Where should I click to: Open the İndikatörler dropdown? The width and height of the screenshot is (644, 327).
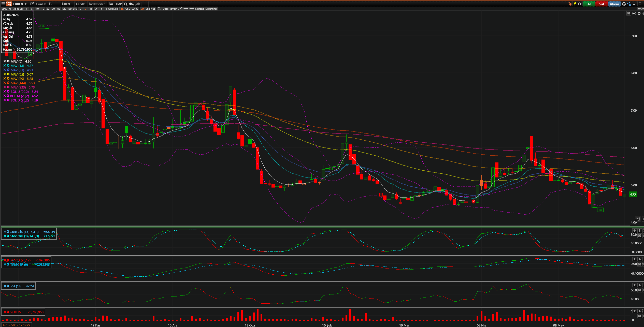(97, 4)
